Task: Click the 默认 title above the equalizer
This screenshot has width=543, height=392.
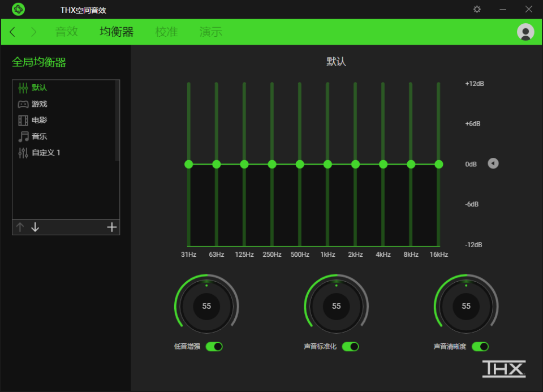Action: [336, 62]
